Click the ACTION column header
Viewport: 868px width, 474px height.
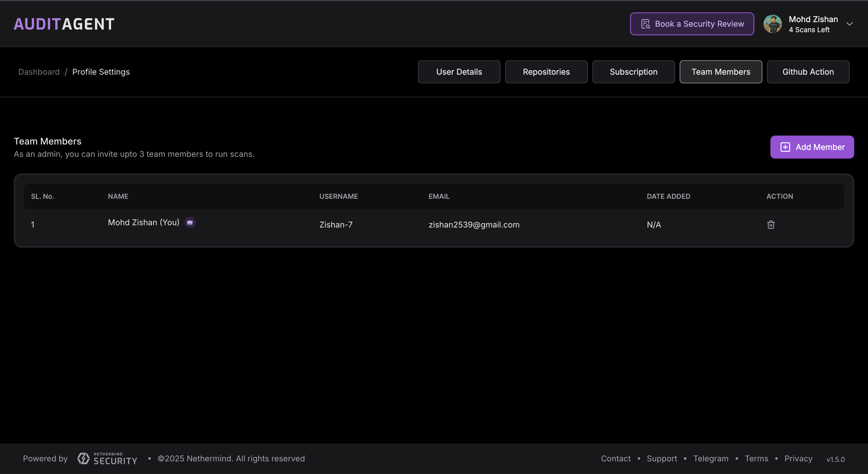pos(779,196)
